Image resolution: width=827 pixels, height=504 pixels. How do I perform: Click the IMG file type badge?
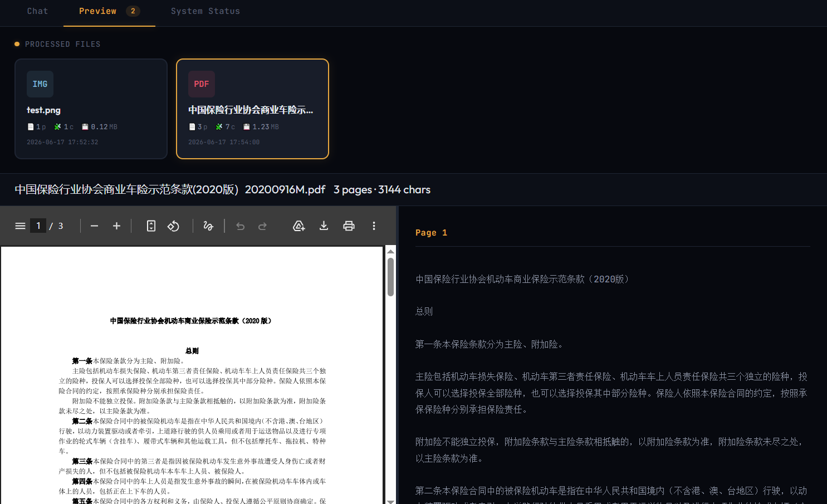pos(40,84)
